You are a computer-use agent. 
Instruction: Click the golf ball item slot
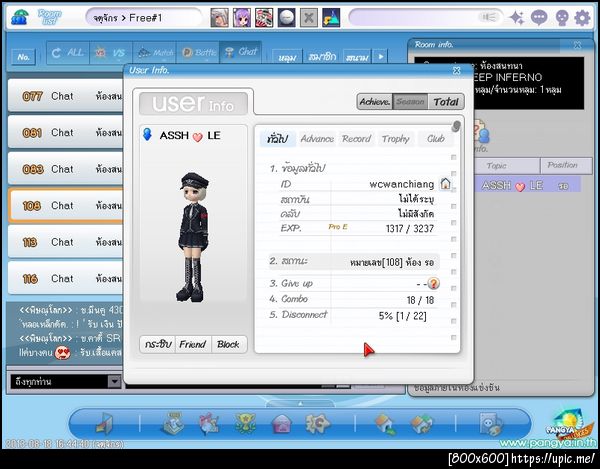click(286, 18)
